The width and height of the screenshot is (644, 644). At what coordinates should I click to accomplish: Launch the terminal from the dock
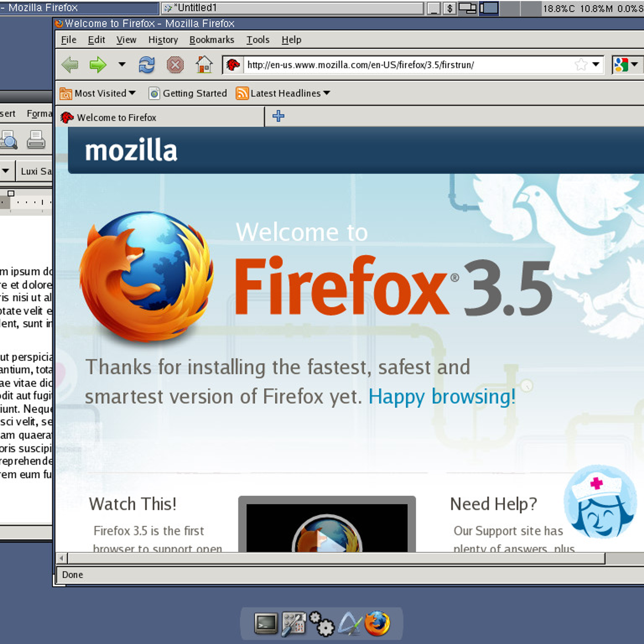tap(266, 623)
